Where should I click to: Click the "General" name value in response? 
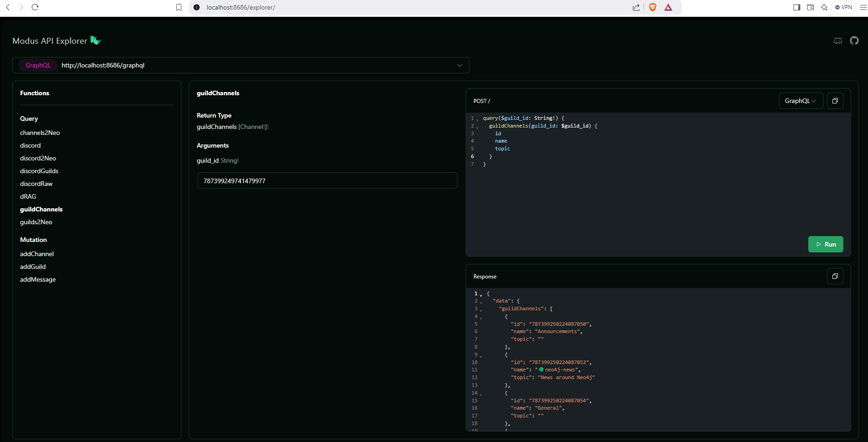click(x=548, y=408)
